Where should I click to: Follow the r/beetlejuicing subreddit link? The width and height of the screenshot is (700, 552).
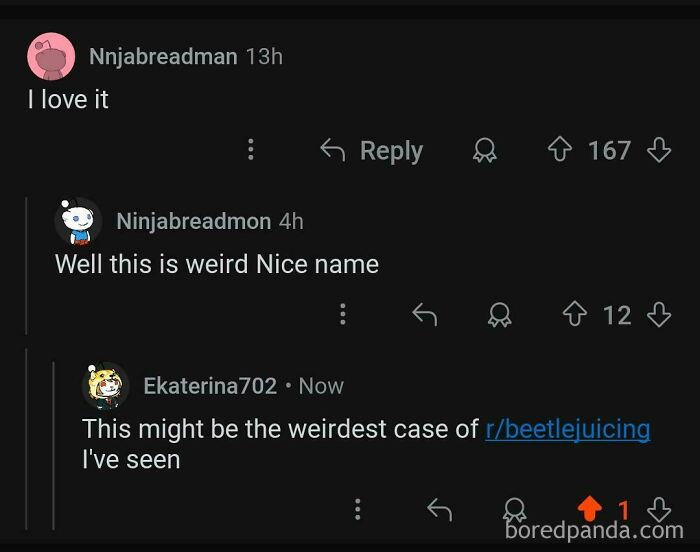[x=567, y=429]
